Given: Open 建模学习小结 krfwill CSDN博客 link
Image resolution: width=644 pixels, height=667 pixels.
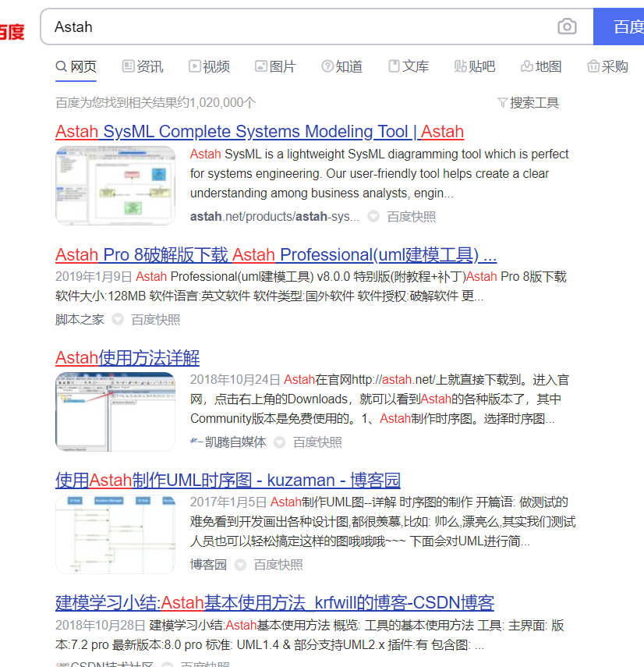Looking at the screenshot, I should click(274, 603).
